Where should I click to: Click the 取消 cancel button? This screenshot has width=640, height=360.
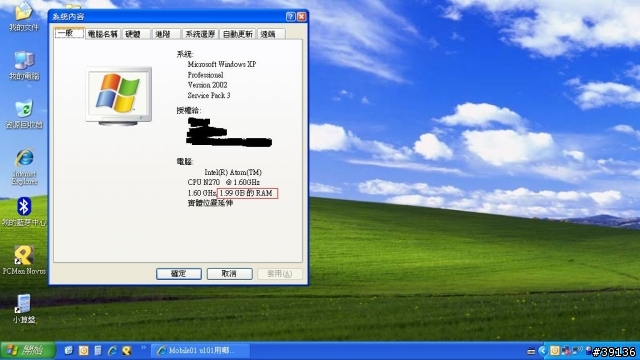pyautogui.click(x=229, y=273)
